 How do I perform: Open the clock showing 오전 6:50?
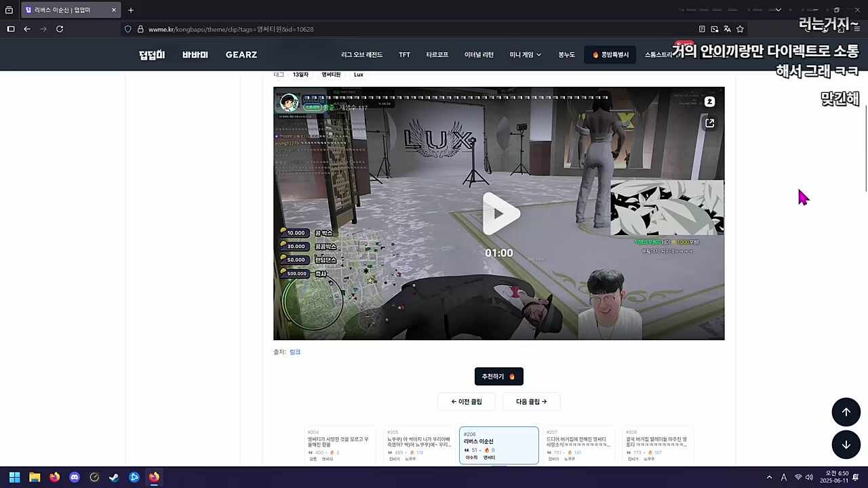tap(833, 477)
